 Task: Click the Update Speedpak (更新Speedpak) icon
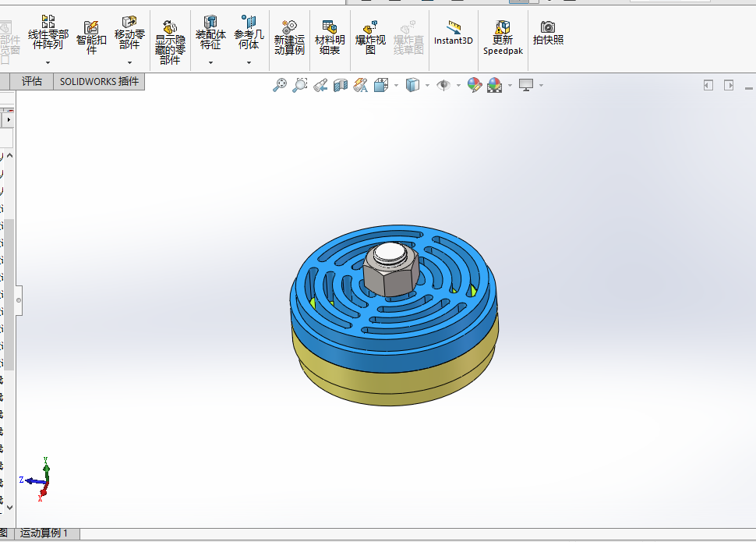[503, 27]
